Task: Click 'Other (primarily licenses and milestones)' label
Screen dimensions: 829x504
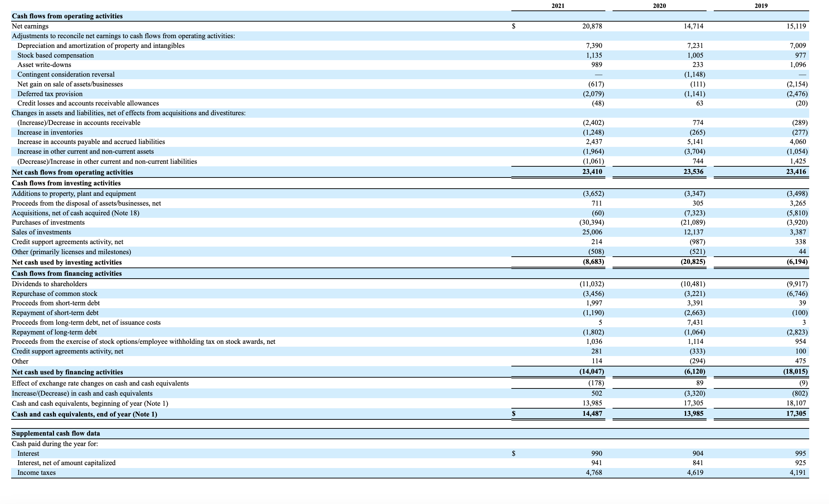Action: point(71,252)
